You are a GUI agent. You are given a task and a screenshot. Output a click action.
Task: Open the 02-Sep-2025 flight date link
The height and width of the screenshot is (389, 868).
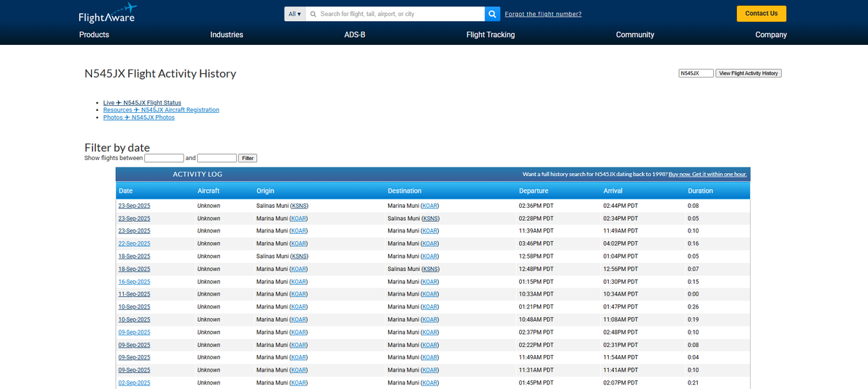(134, 383)
